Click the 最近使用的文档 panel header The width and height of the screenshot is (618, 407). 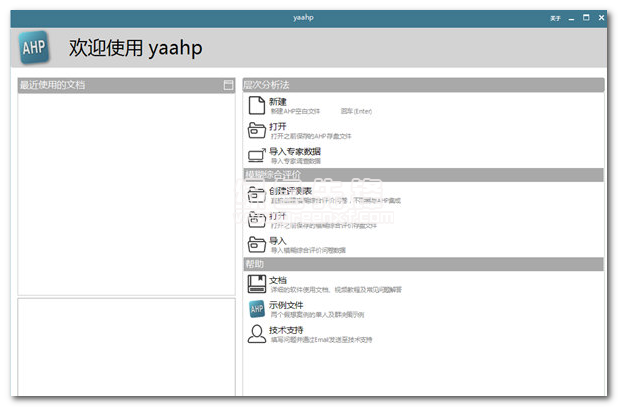127,85
